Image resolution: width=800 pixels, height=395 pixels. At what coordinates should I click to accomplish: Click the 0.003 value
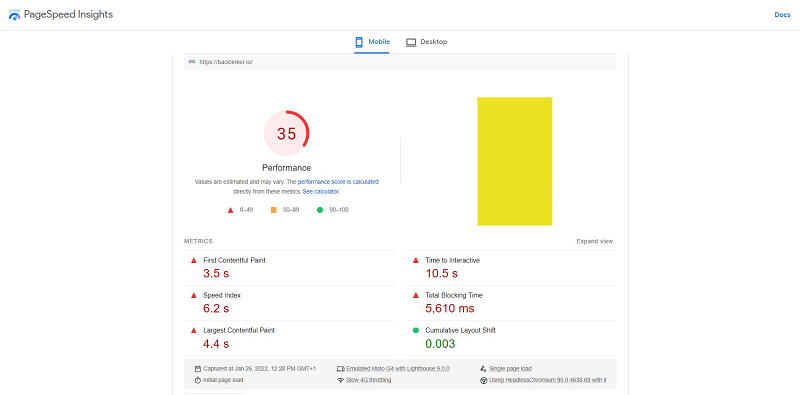440,343
